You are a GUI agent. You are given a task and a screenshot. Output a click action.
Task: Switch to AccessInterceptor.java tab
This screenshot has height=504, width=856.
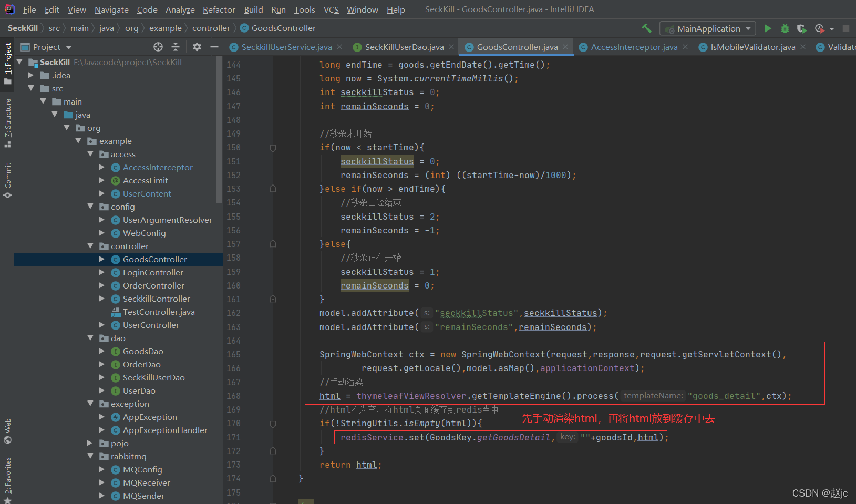click(634, 47)
